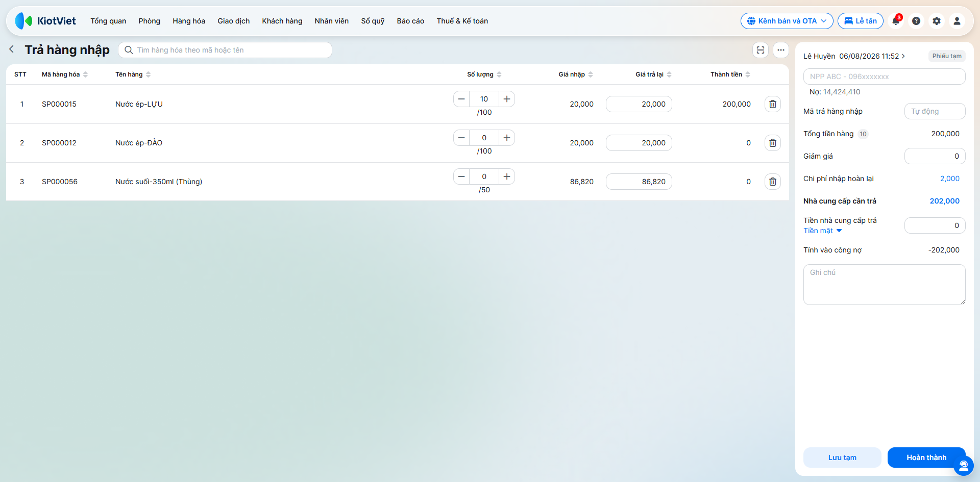Open the Phòng menu
Viewport: 980px width, 482px height.
coord(150,21)
